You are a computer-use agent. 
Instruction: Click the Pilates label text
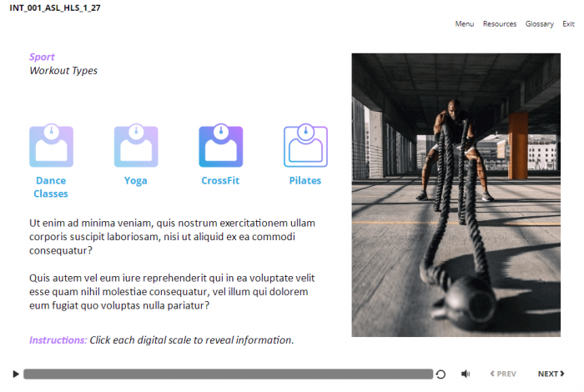point(305,180)
